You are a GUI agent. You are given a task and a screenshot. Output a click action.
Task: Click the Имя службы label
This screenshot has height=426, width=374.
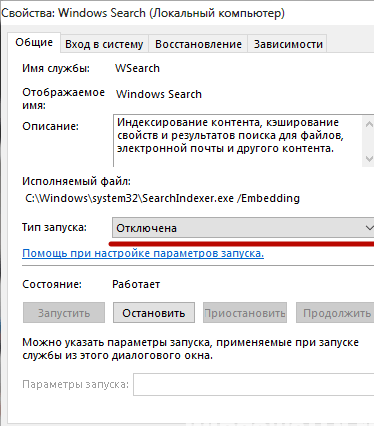pyautogui.click(x=56, y=68)
